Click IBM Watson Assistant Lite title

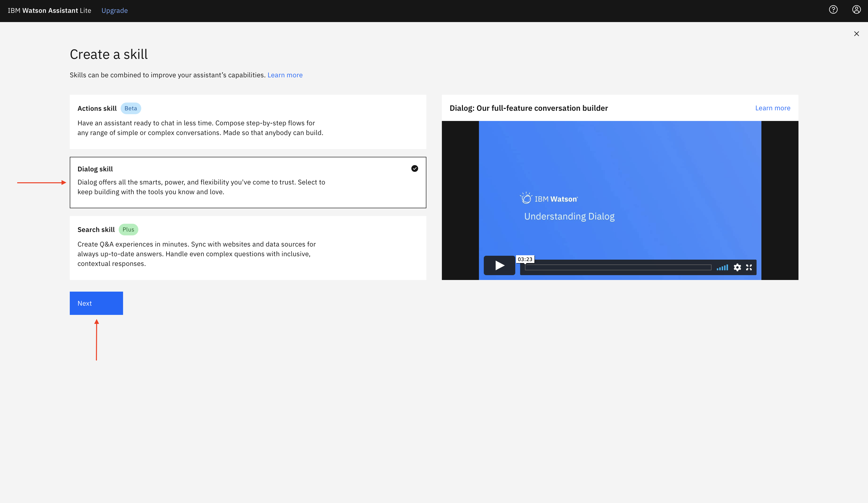(49, 11)
